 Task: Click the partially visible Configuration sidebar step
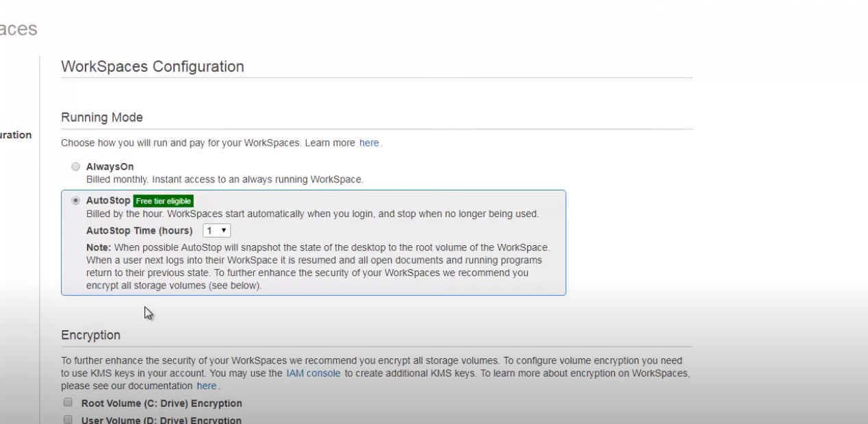pyautogui.click(x=16, y=135)
